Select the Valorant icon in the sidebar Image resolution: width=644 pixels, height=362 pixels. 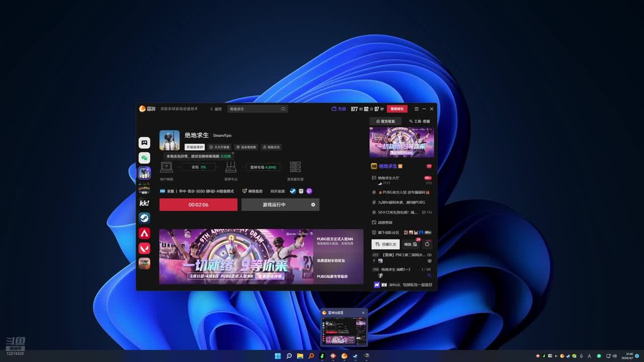pyautogui.click(x=144, y=248)
